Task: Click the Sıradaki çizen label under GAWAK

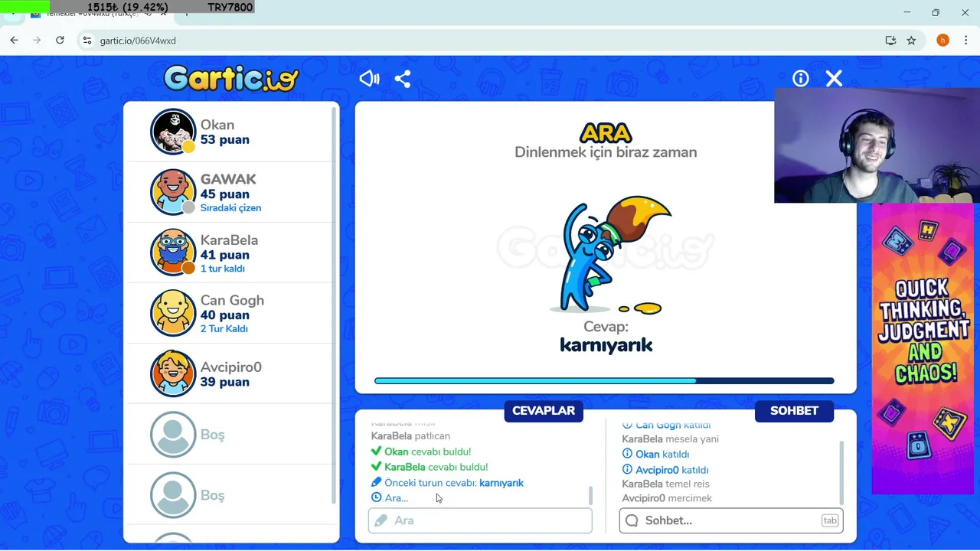Action: click(x=230, y=208)
